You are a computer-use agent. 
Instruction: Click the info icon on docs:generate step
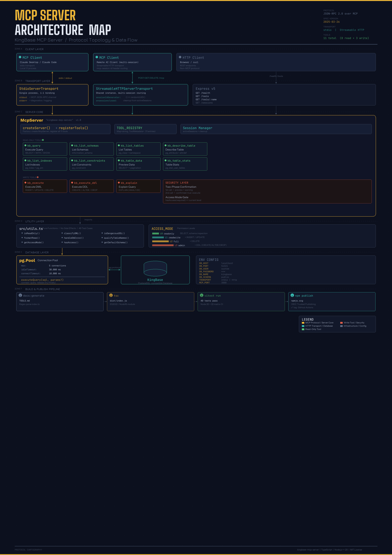(20, 295)
